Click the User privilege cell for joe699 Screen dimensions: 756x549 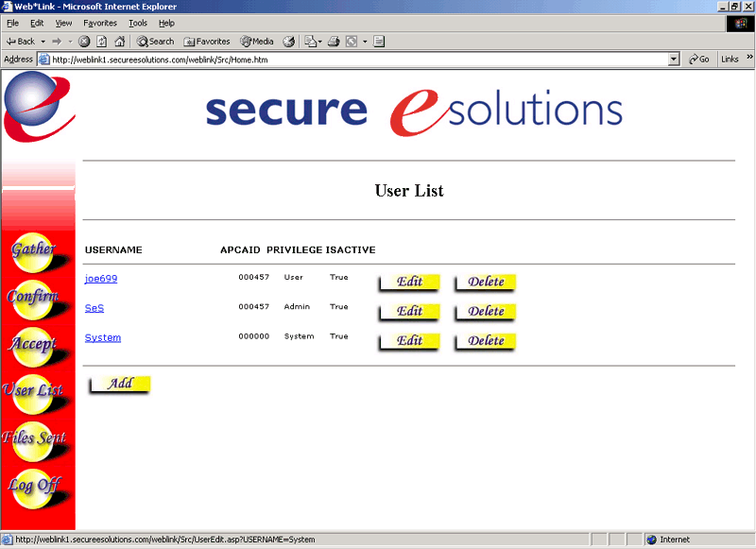click(x=293, y=277)
